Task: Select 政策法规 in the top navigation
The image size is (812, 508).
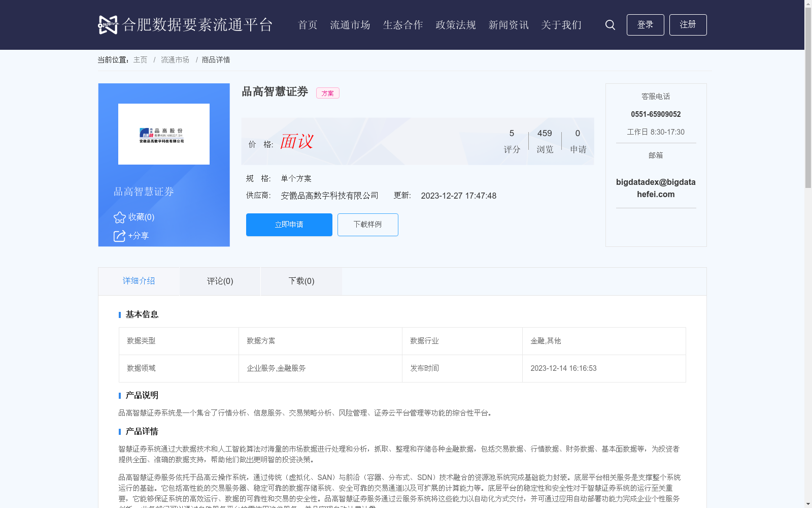Action: pyautogui.click(x=456, y=25)
